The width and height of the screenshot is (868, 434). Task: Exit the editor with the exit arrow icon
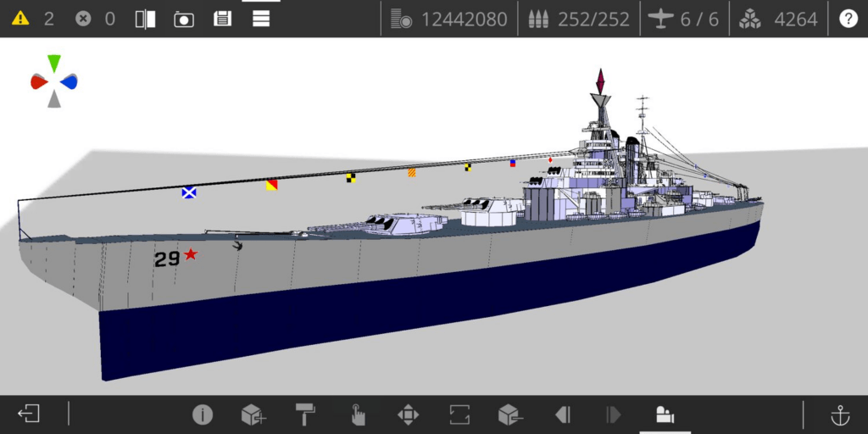[29, 415]
